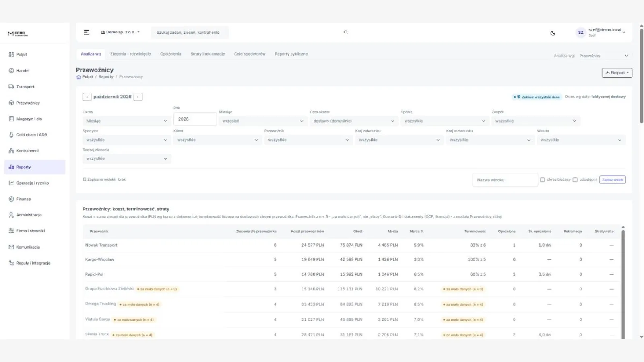Viewport: 644px width, 362px height.
Task: Click the Rok field showing 2026
Action: click(195, 119)
